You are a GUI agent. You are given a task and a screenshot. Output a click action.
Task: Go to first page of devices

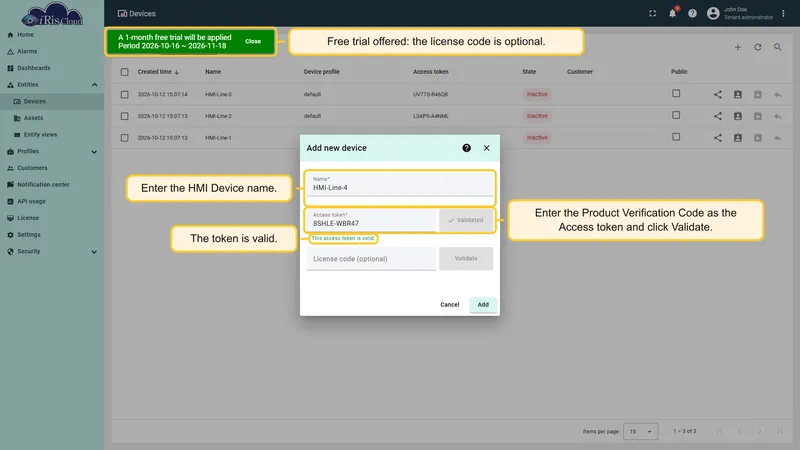[x=719, y=432]
